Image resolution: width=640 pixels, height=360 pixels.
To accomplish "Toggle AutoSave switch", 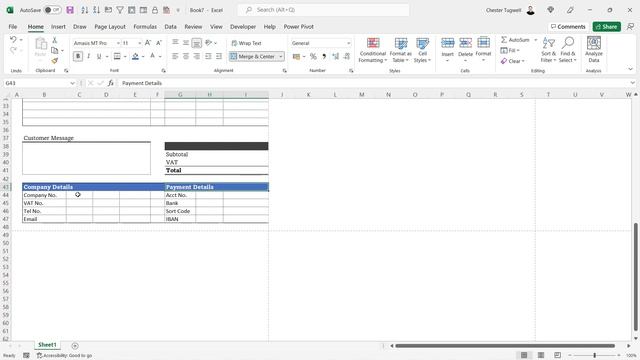I will 52,10.
